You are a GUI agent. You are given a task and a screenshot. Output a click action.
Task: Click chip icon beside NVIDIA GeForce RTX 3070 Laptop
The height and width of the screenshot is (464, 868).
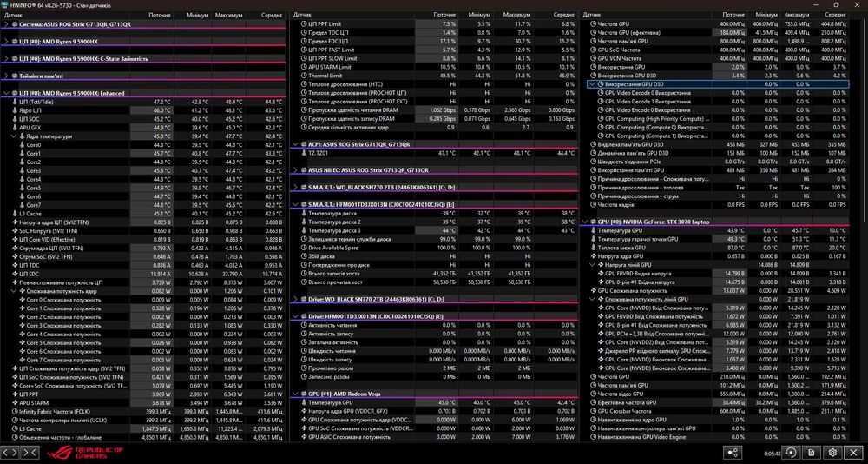coord(593,222)
